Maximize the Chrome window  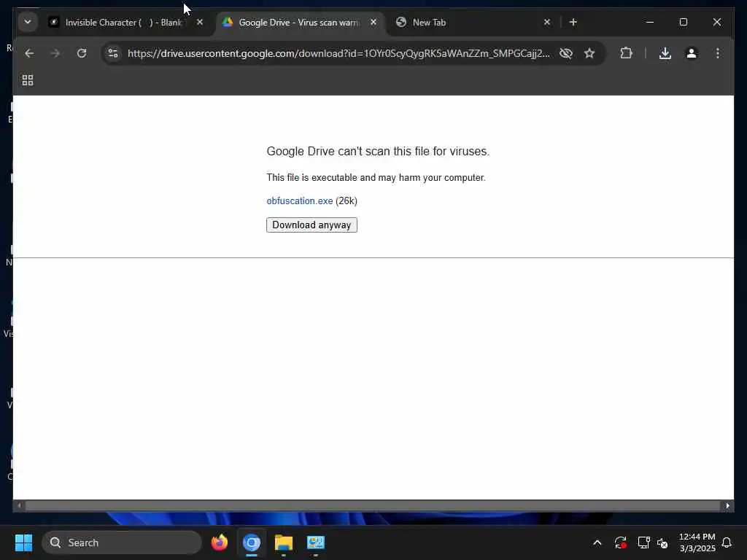(x=683, y=22)
